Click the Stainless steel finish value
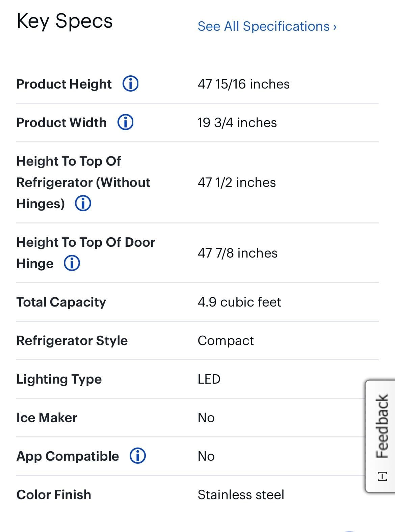 click(241, 494)
